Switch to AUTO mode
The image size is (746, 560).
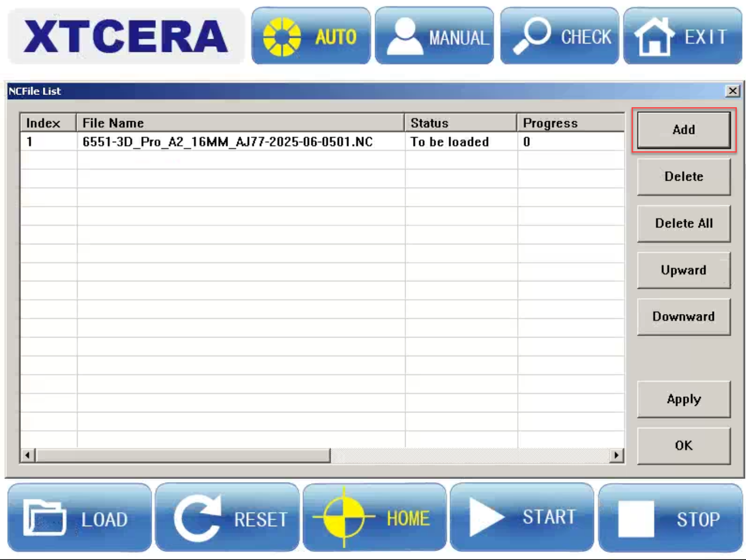pos(311,36)
